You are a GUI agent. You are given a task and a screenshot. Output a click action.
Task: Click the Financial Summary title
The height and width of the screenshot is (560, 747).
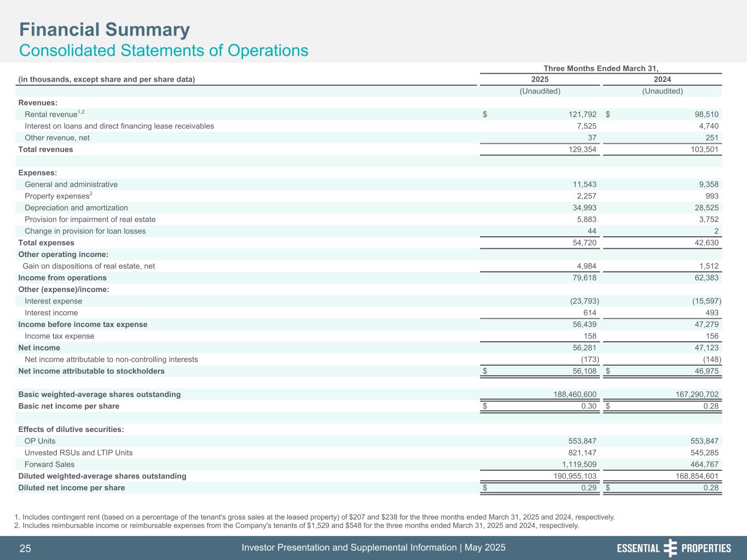coord(105,30)
